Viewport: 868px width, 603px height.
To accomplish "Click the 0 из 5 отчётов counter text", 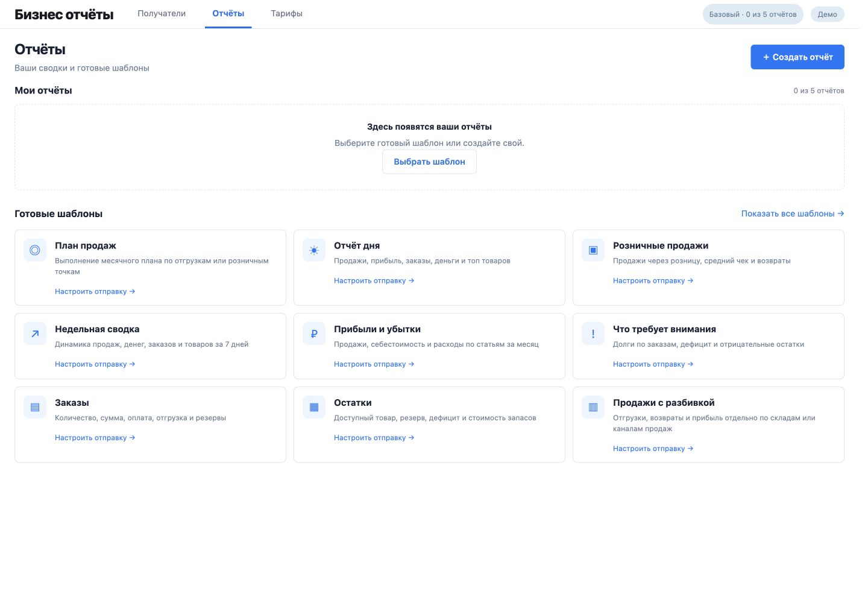I will point(819,91).
